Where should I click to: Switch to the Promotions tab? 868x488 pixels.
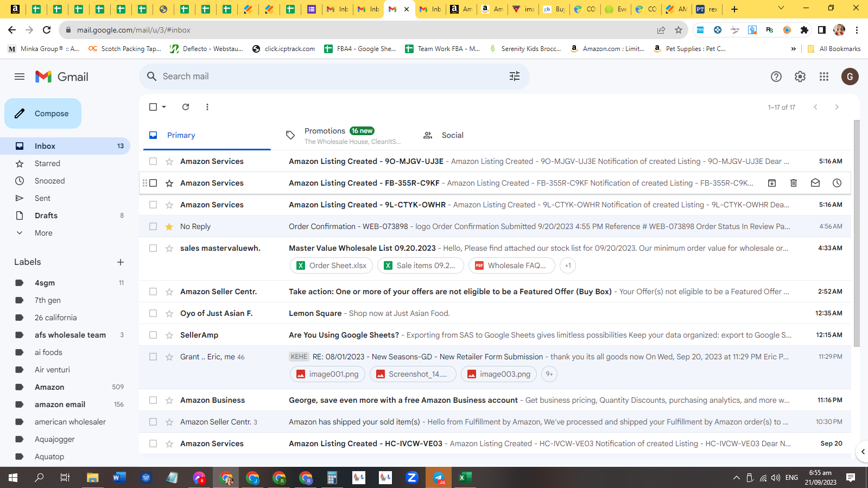[x=344, y=135]
